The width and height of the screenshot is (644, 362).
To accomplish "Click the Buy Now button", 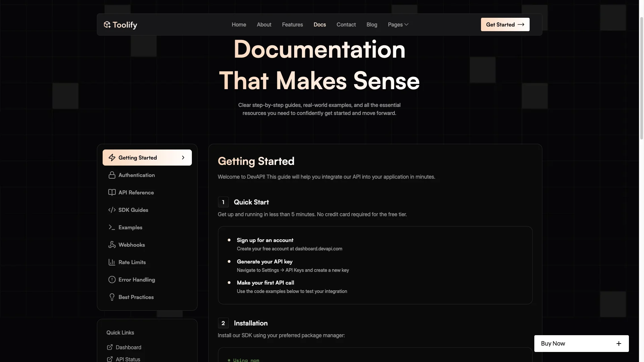I will pos(581,344).
